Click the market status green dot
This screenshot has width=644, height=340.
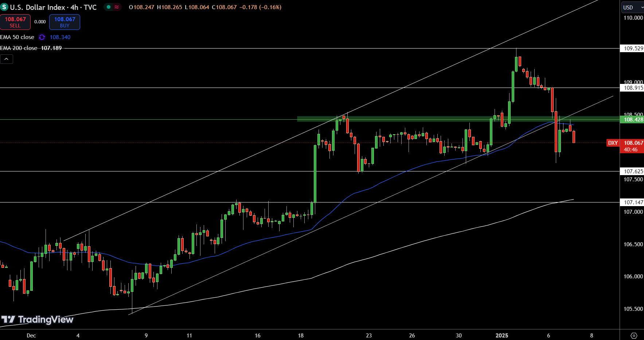coord(109,7)
